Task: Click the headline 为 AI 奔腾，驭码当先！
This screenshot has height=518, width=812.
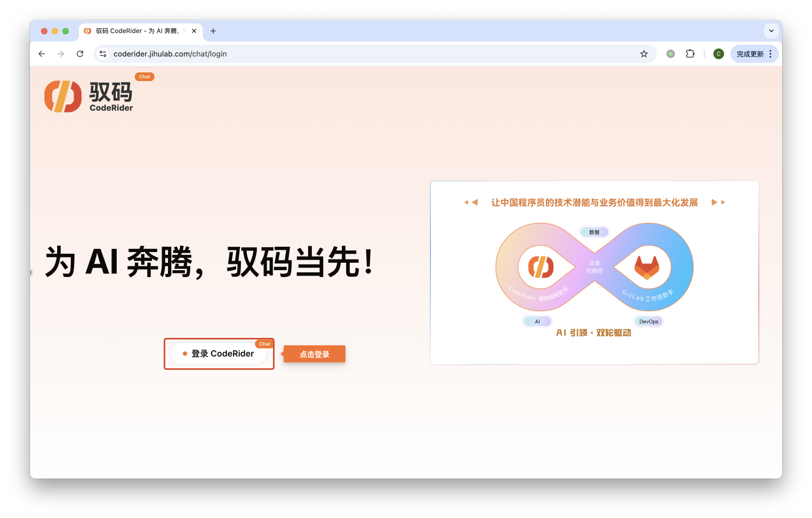Action: tap(209, 262)
